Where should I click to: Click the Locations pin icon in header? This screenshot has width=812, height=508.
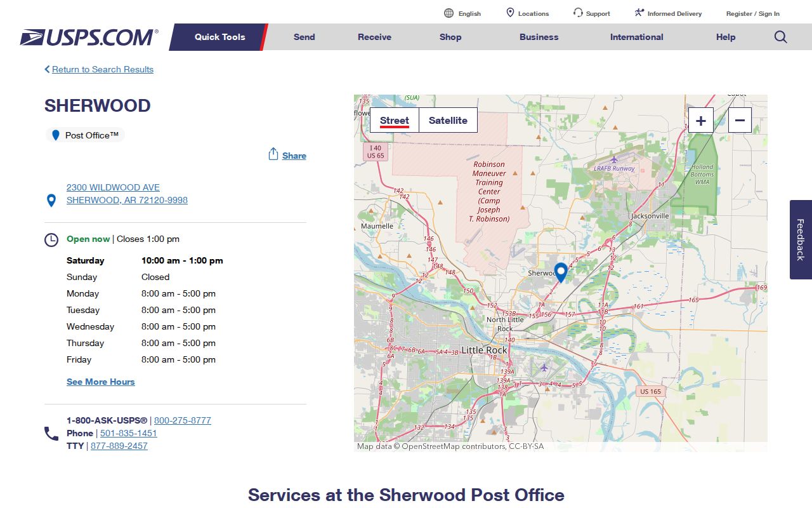point(510,13)
